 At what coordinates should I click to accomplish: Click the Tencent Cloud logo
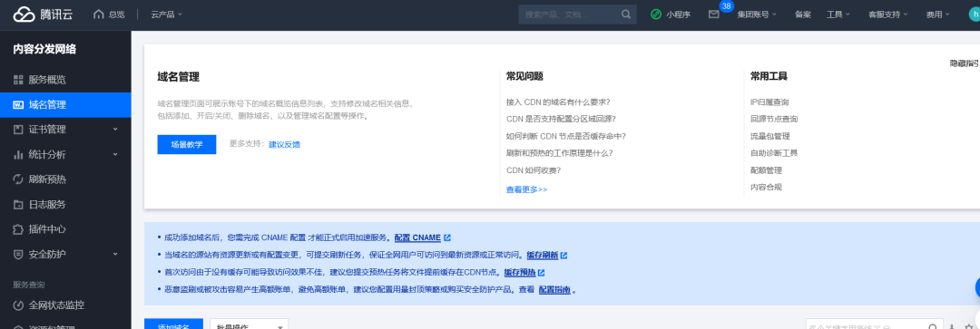[43, 15]
